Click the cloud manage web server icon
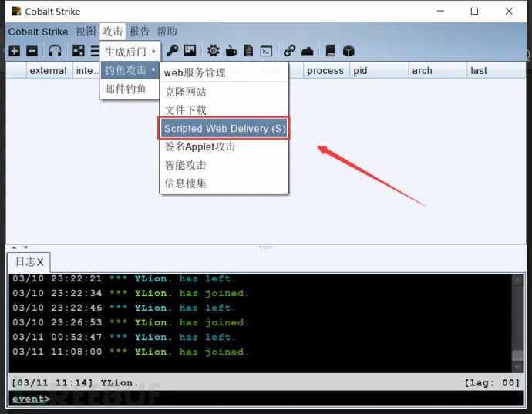 (308, 51)
